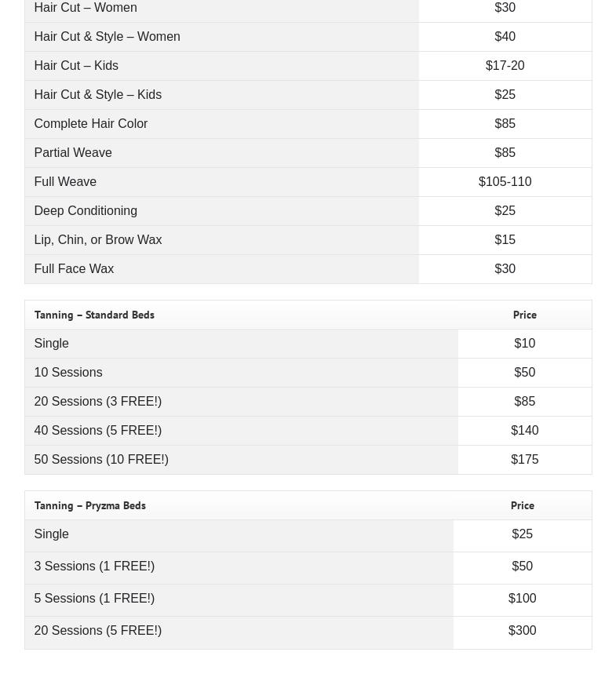Viewport: 616px width, 674px height.
Task: Click the Tanning – Standard Beds table header
Action: click(94, 315)
